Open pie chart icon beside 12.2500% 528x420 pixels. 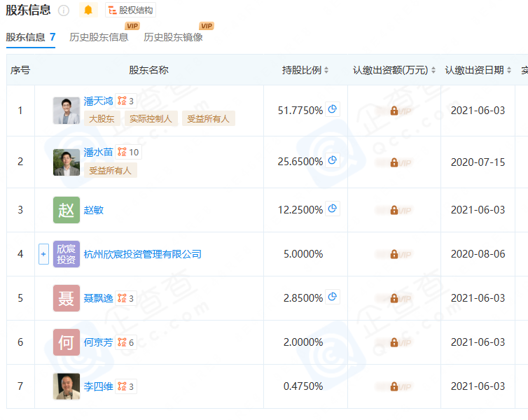tap(333, 209)
